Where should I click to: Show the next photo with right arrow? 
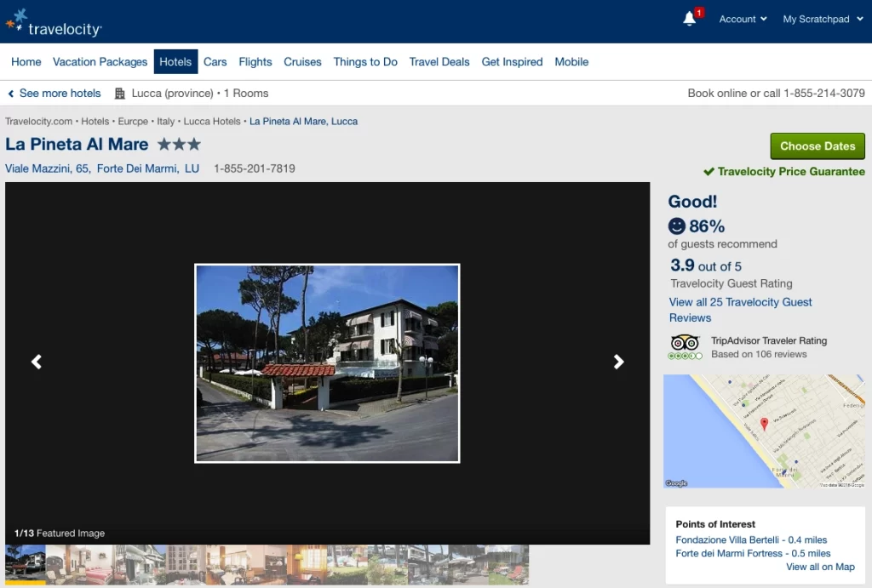[618, 362]
